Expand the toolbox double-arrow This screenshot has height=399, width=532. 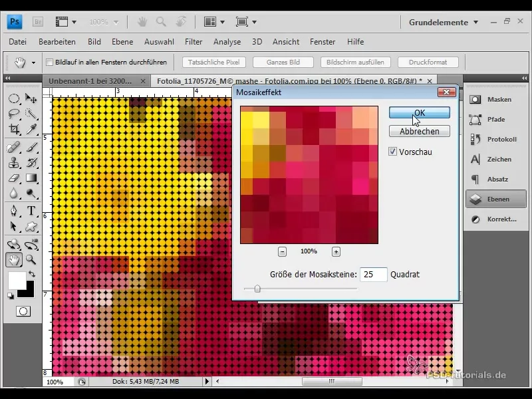tap(7, 78)
